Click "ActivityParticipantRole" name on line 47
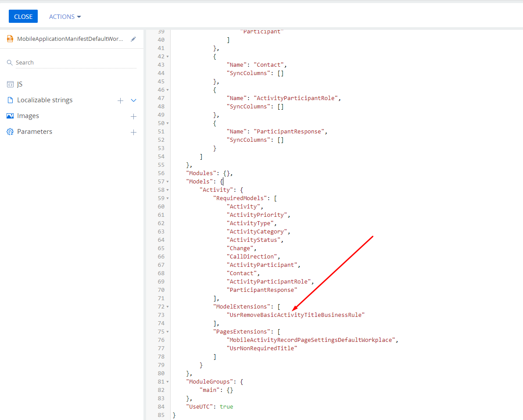 [x=296, y=98]
